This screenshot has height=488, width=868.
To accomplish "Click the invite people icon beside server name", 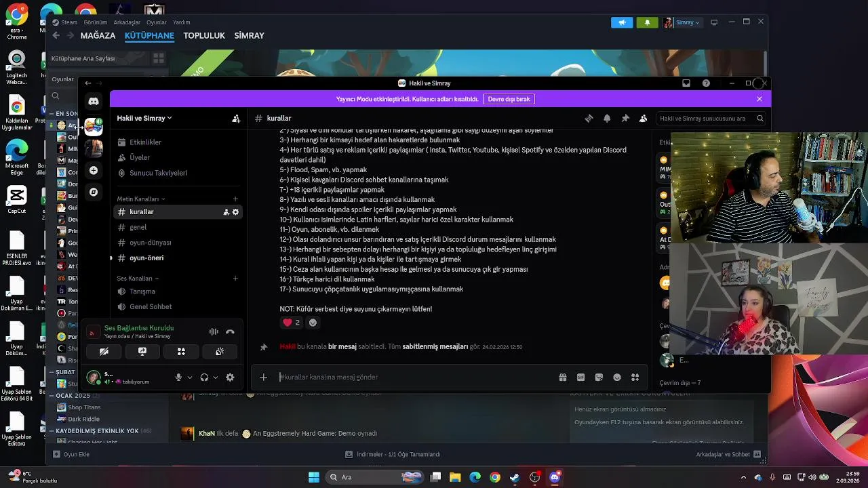I will tap(236, 118).
